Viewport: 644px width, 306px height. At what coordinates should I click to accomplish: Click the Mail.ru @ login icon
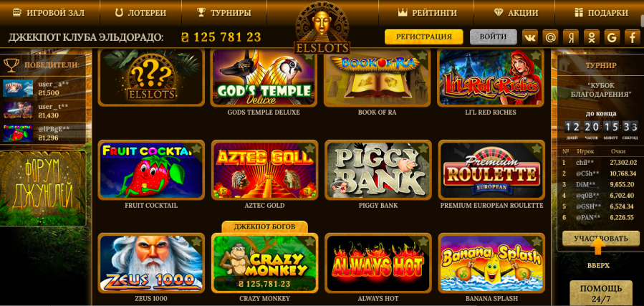pyautogui.click(x=550, y=37)
